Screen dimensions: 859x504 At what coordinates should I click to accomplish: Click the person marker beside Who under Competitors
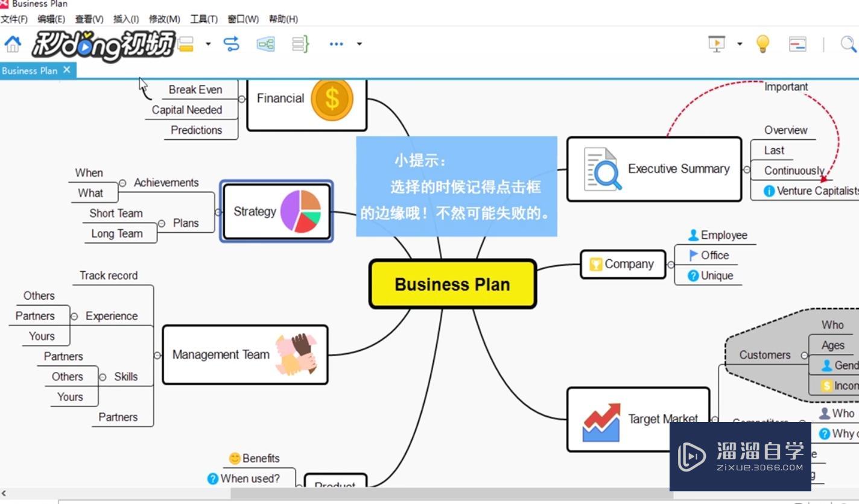[x=825, y=414]
